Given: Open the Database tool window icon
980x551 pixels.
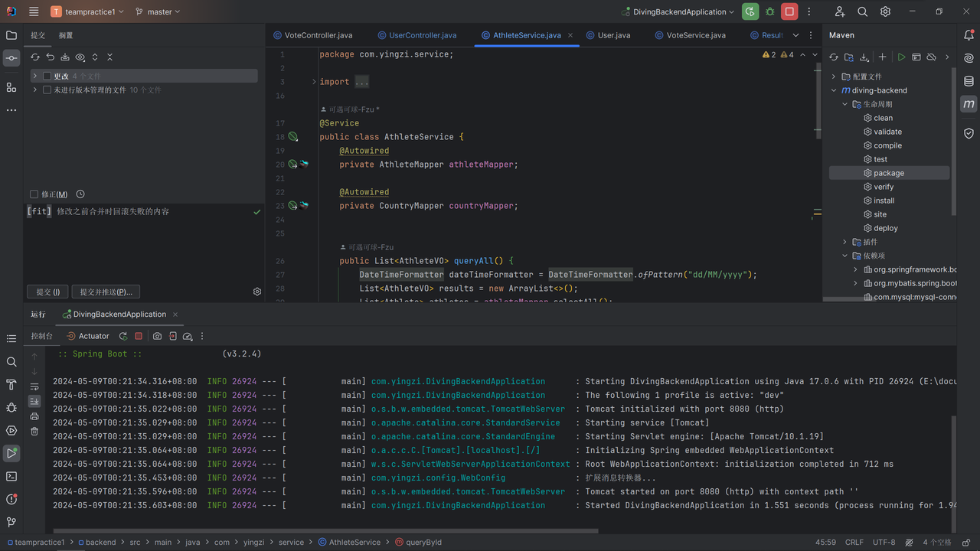Looking at the screenshot, I should point(969,81).
